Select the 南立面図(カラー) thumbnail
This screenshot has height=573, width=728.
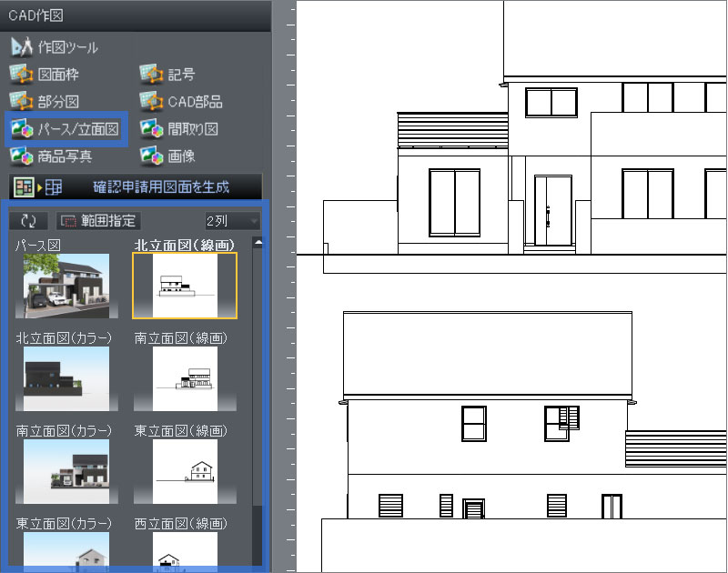click(x=62, y=471)
